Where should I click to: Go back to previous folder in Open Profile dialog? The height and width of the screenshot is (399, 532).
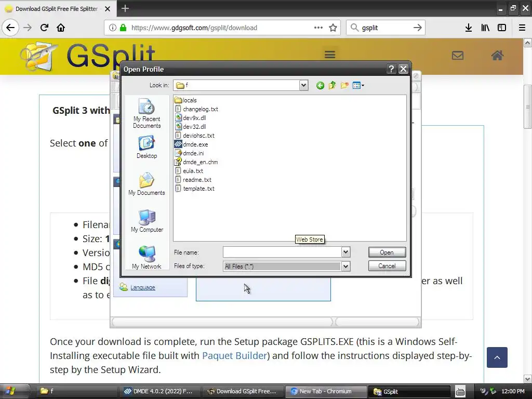[x=320, y=86]
